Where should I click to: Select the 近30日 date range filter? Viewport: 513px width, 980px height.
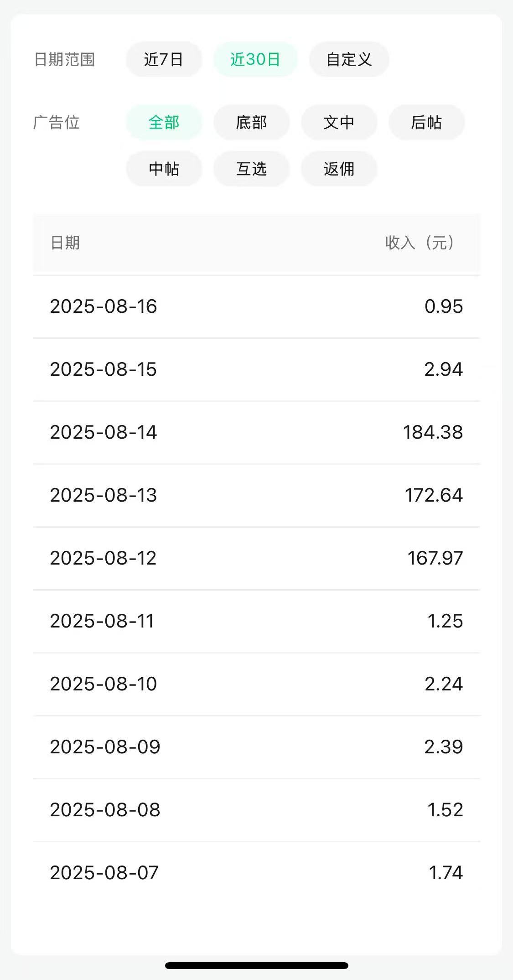(x=255, y=59)
